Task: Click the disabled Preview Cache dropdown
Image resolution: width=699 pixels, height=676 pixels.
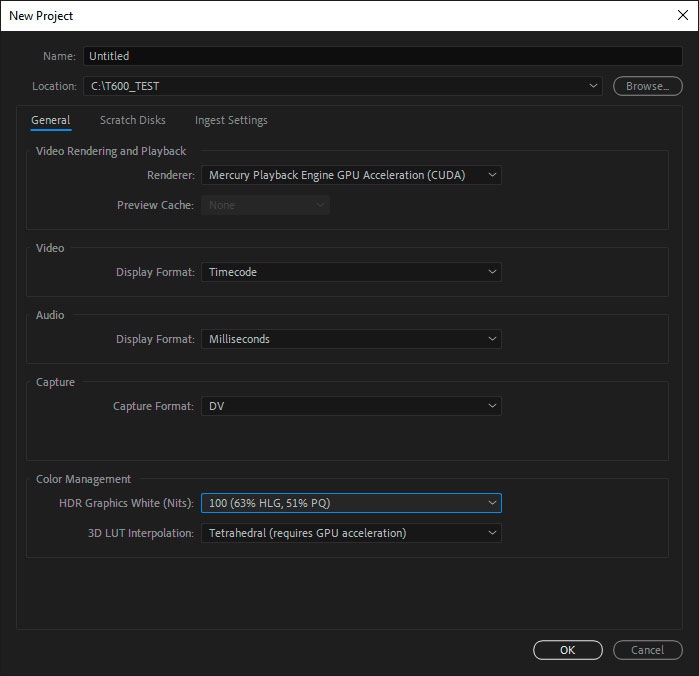Action: pos(265,205)
